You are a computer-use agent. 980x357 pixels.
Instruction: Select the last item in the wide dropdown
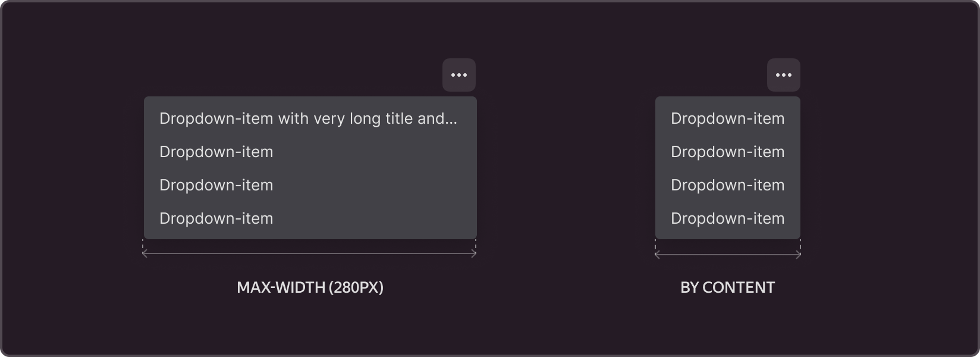coord(216,218)
